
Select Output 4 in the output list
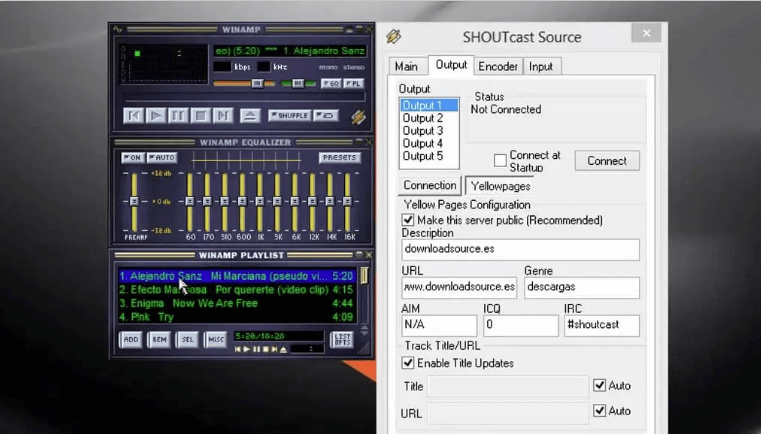click(429, 143)
